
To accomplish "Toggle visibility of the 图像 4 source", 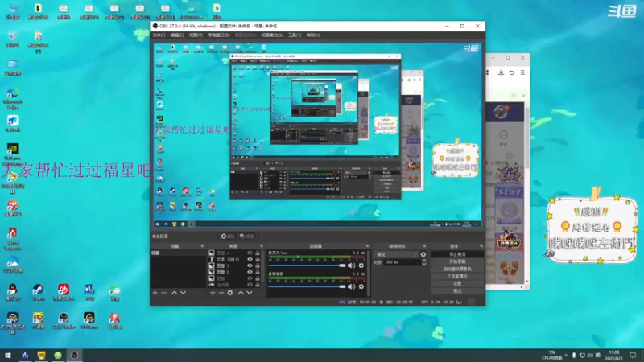I will (250, 253).
